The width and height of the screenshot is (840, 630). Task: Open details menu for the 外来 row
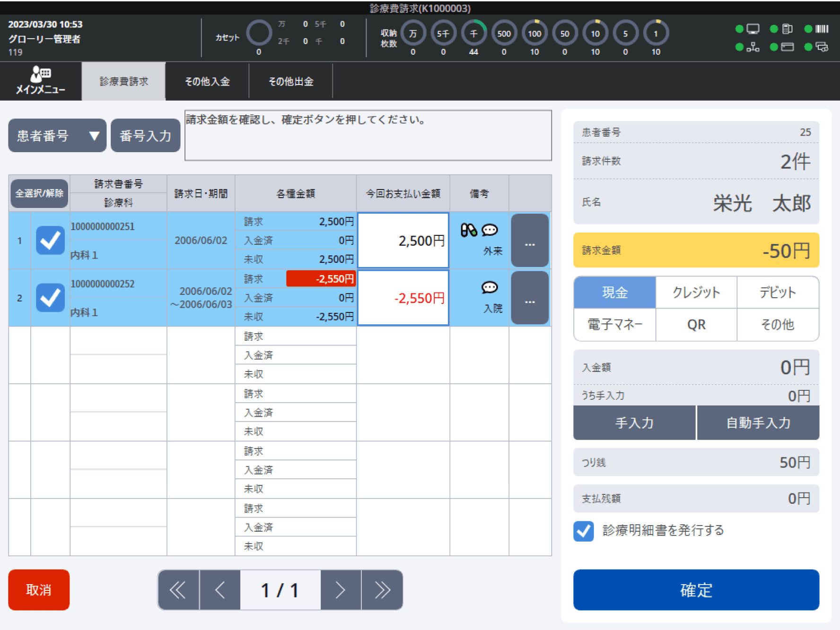(x=530, y=240)
